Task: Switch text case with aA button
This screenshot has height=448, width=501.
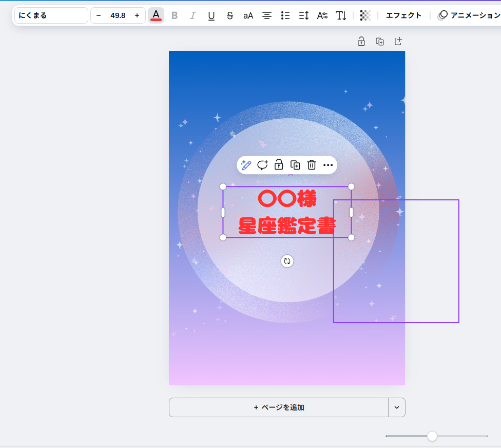Action: click(x=248, y=15)
